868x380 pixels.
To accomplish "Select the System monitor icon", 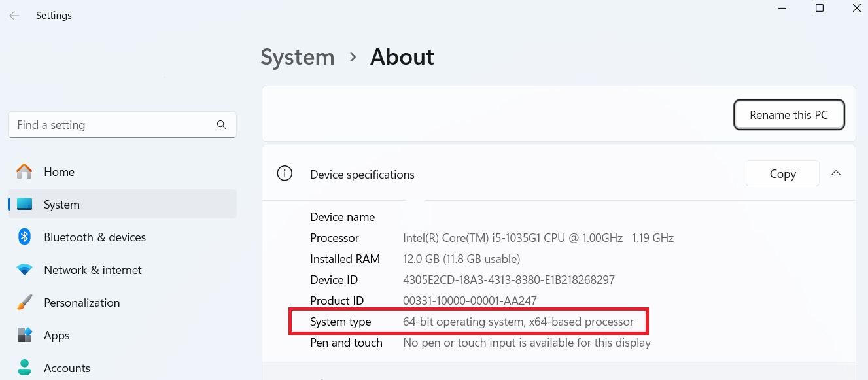I will tap(24, 204).
